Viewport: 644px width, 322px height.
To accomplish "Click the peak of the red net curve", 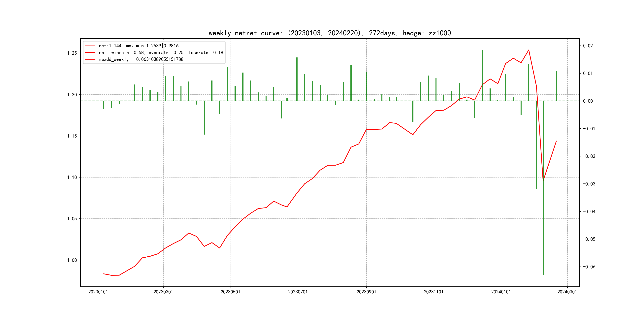I will (x=529, y=50).
